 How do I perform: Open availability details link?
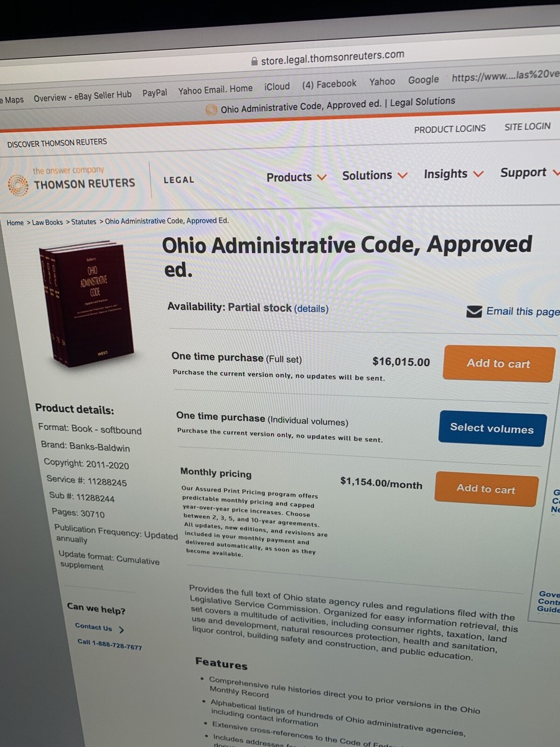(311, 308)
